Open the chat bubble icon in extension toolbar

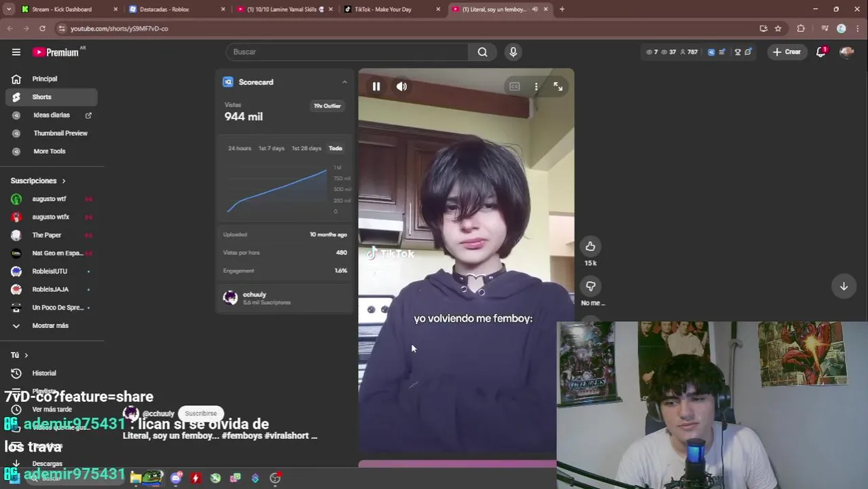(x=748, y=52)
